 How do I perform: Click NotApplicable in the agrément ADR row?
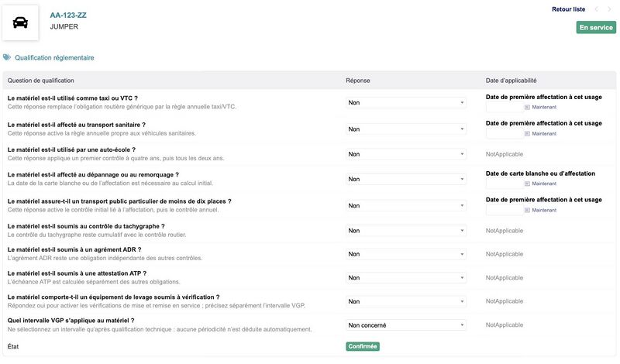coord(505,254)
